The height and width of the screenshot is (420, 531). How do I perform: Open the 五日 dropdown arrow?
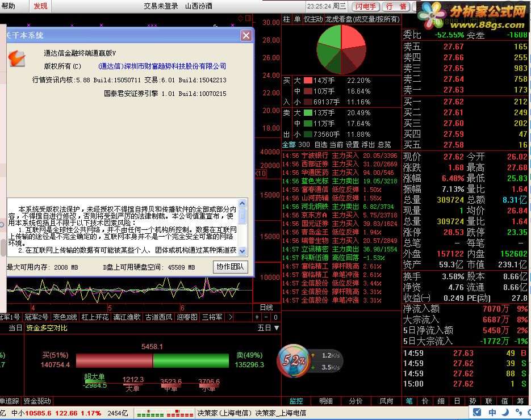coord(277,327)
